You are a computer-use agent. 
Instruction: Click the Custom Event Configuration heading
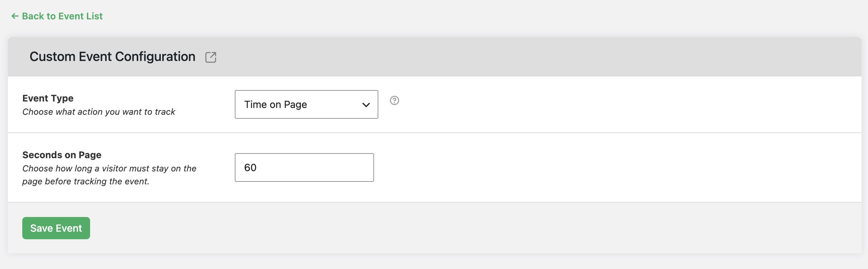pyautogui.click(x=112, y=57)
